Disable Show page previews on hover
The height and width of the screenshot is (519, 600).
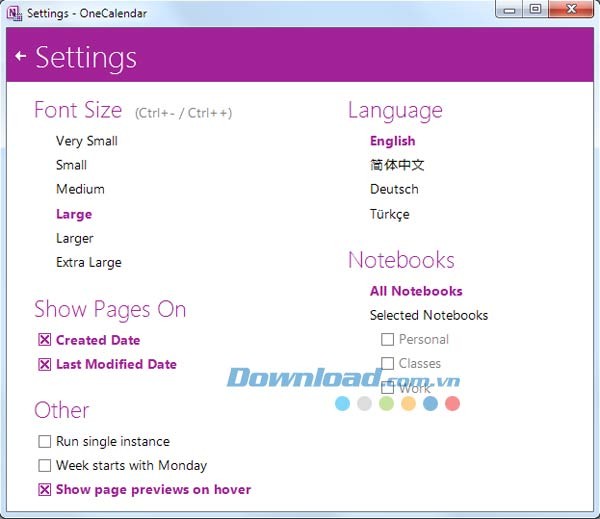44,490
